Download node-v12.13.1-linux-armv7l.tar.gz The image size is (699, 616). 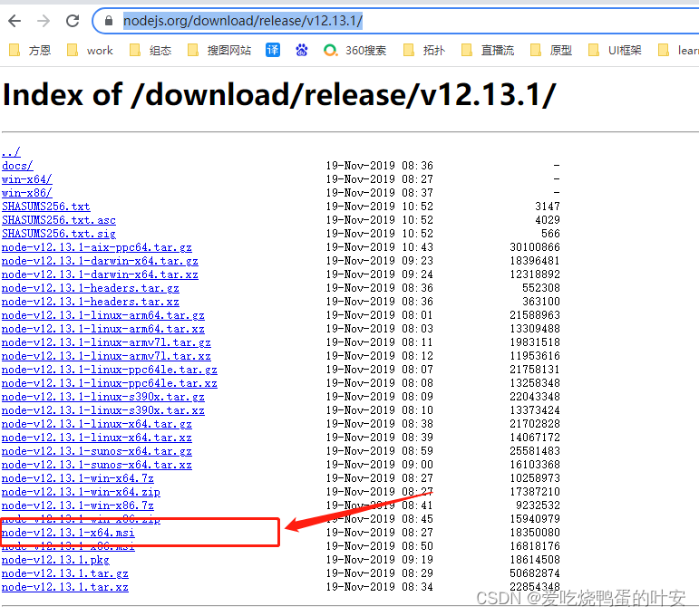(106, 342)
